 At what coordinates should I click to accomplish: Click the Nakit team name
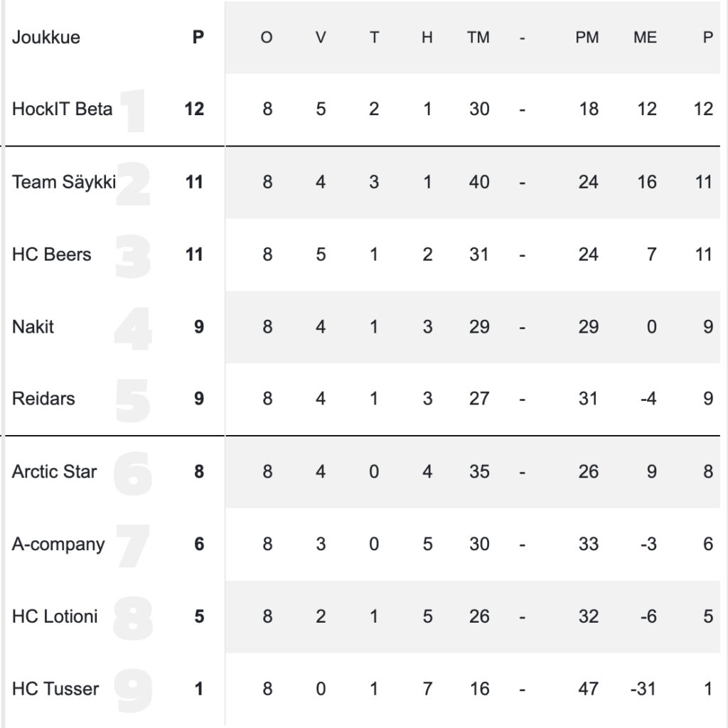click(33, 327)
